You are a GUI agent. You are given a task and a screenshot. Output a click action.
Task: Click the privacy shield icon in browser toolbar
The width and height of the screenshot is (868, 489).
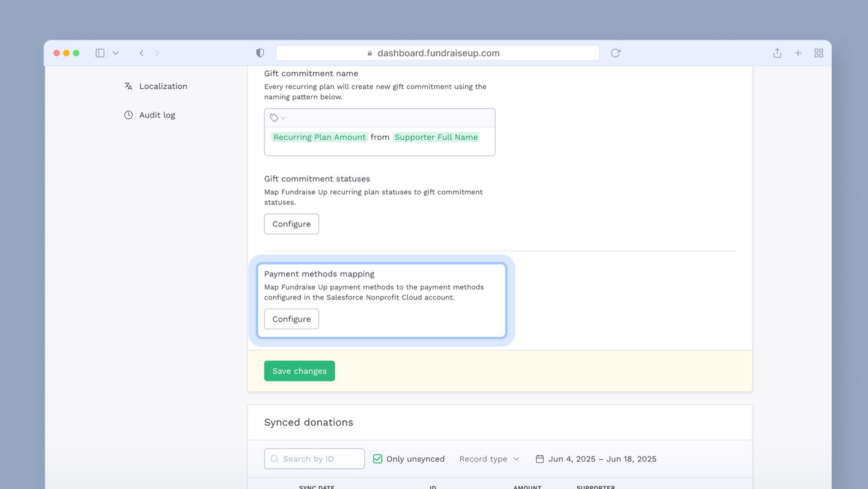[260, 53]
